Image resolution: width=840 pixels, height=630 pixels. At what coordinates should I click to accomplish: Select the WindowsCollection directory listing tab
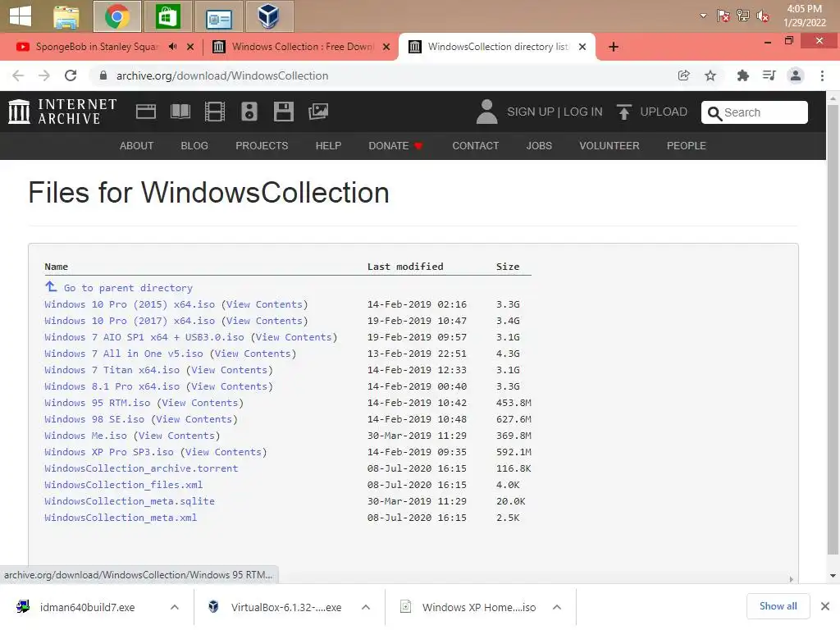498,47
